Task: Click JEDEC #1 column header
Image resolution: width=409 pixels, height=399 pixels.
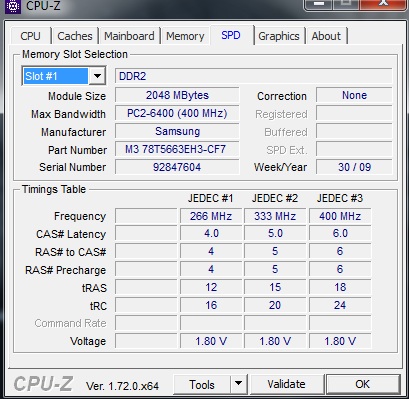Action: click(210, 198)
